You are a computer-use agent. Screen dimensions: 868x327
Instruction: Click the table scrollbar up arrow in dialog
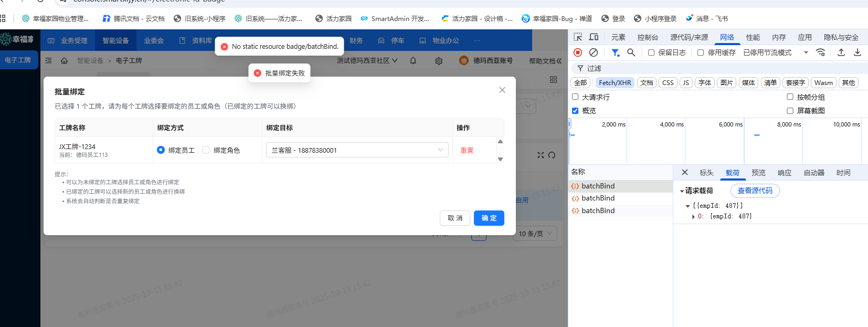point(500,141)
